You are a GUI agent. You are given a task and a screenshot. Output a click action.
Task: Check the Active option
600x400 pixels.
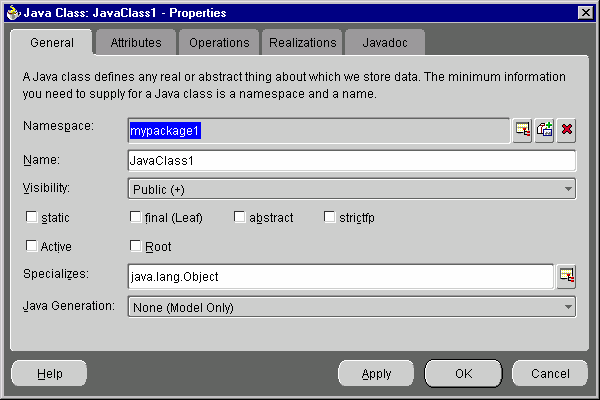(x=31, y=246)
